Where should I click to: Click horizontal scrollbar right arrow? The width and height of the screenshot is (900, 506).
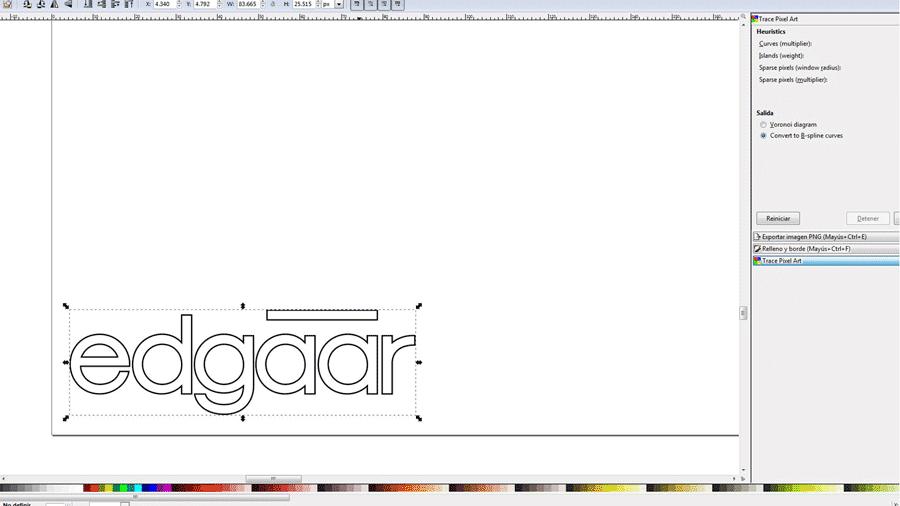pos(734,478)
